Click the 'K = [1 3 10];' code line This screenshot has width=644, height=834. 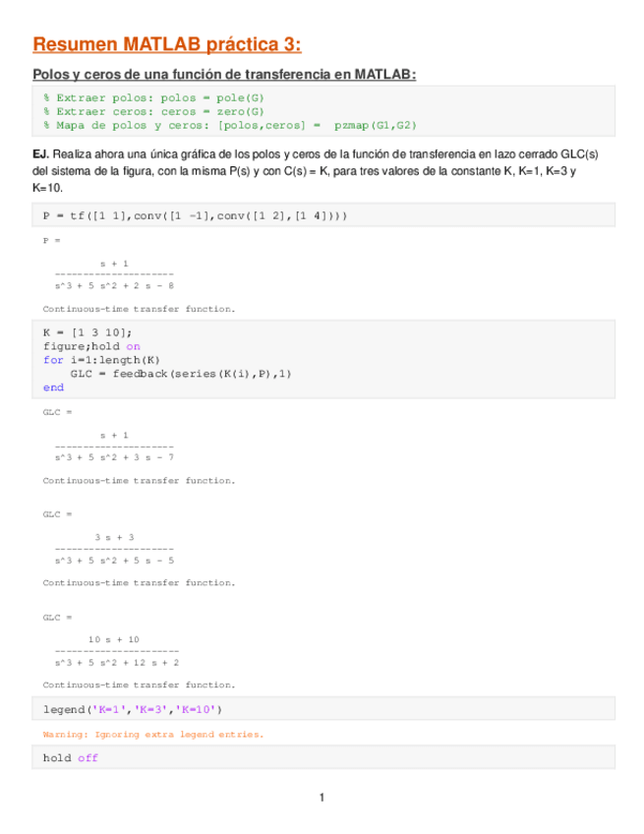click(x=88, y=333)
